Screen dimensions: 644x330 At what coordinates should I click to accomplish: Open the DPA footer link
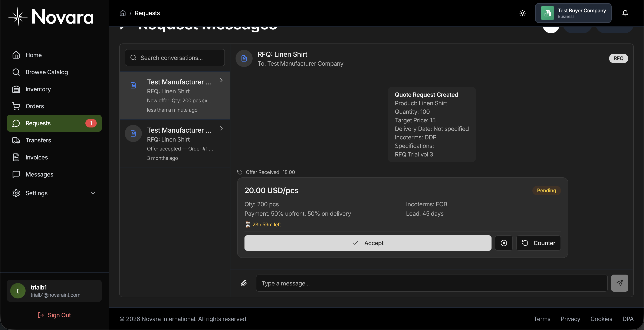[628, 319]
